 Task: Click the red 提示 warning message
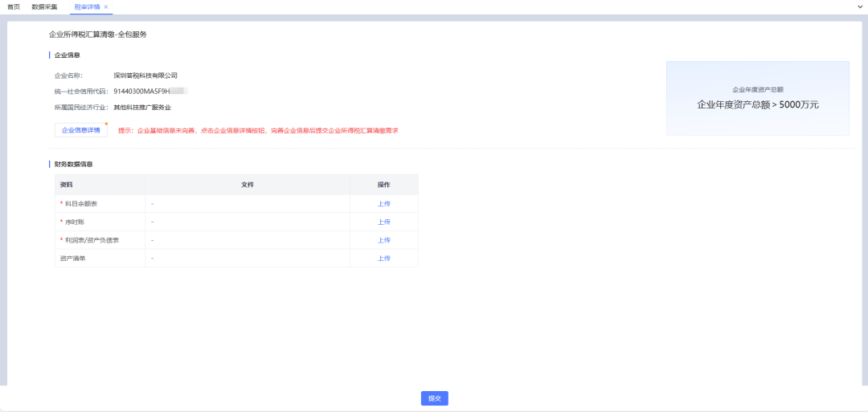click(x=259, y=131)
